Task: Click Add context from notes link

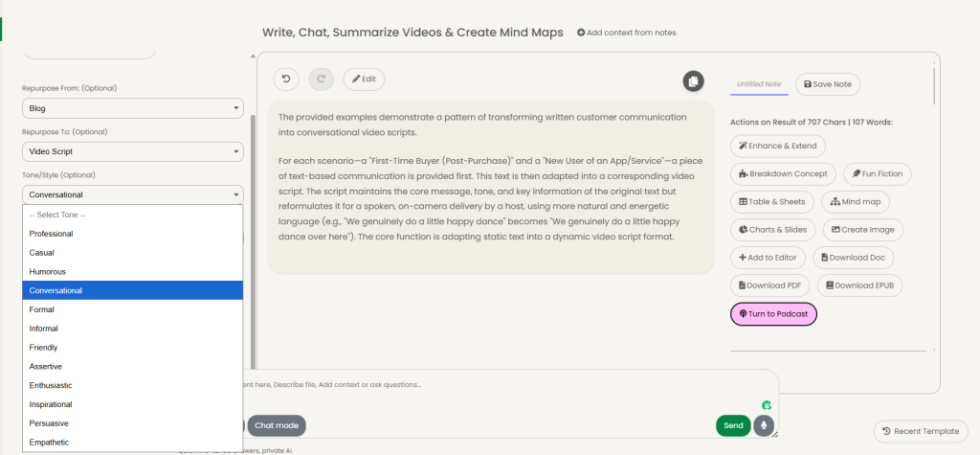Action: 626,33
